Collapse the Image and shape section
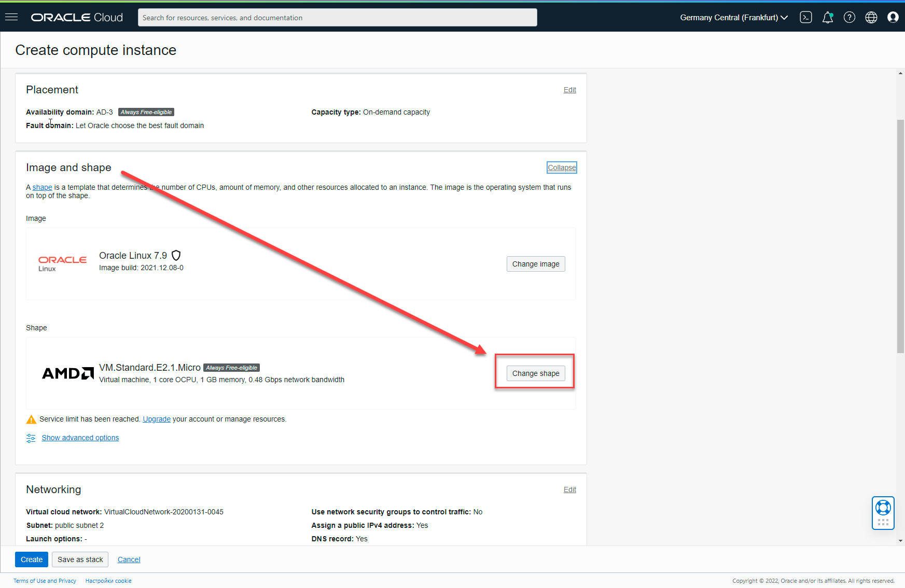The height and width of the screenshot is (588, 905). point(562,167)
